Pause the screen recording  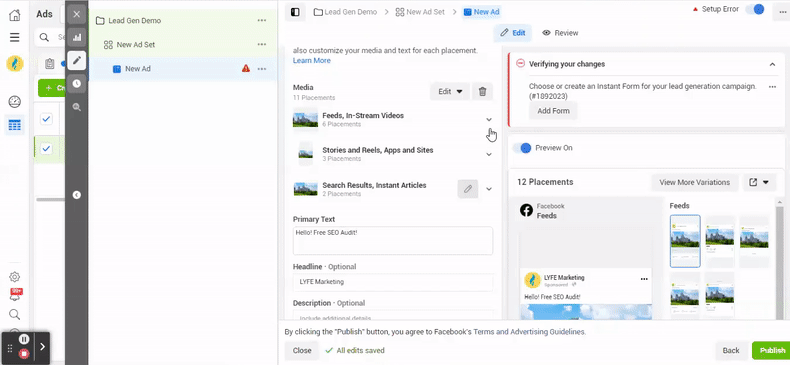[24, 339]
